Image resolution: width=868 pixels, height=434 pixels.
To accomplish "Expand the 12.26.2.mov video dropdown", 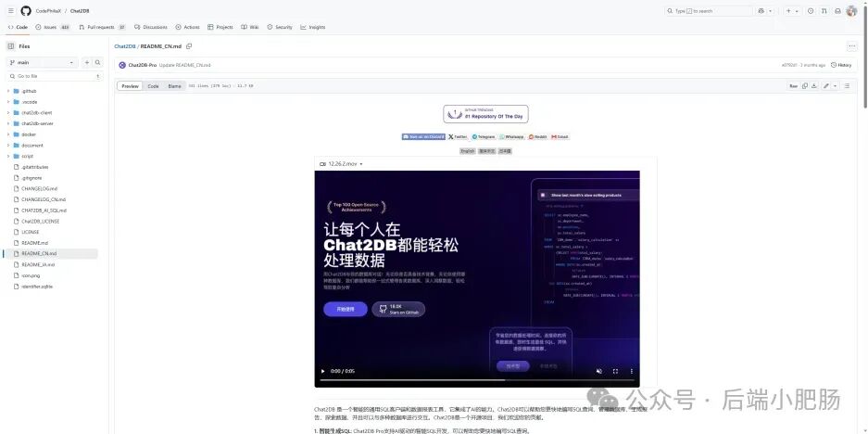I will click(361, 164).
